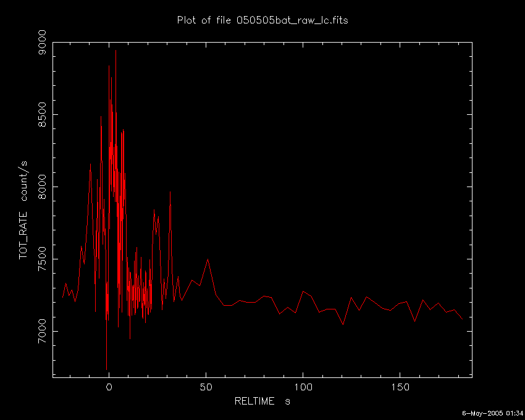Click the y-axis tick label 8500

point(41,114)
